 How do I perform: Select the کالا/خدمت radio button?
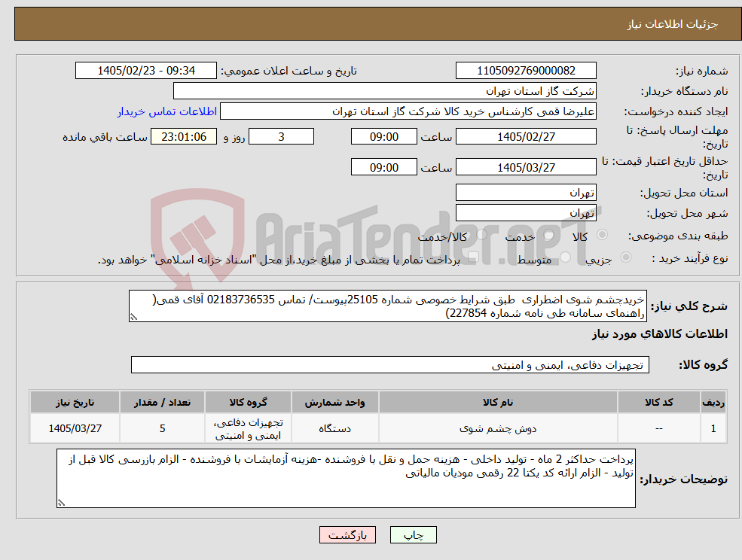(482, 235)
